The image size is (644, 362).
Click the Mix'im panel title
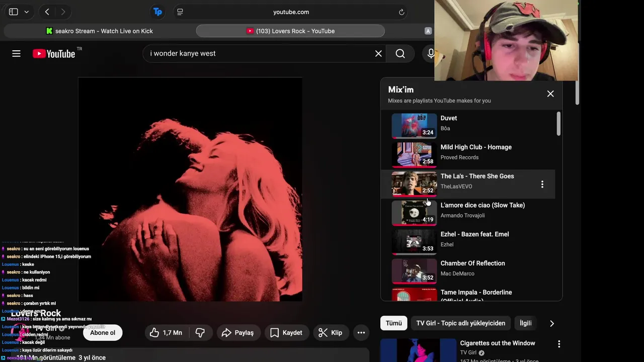click(x=400, y=89)
